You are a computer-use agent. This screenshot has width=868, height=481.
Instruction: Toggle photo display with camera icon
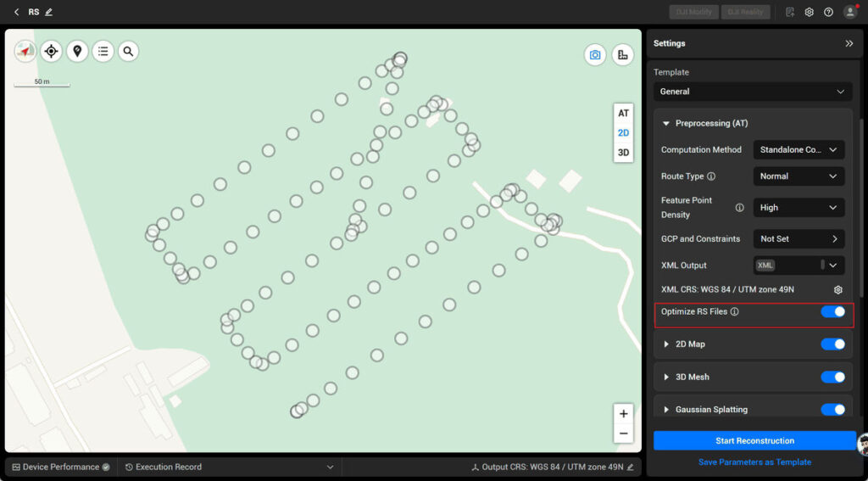[x=595, y=55]
